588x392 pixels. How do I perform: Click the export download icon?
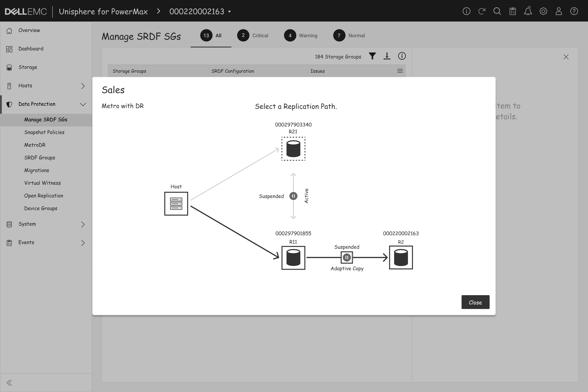point(387,56)
